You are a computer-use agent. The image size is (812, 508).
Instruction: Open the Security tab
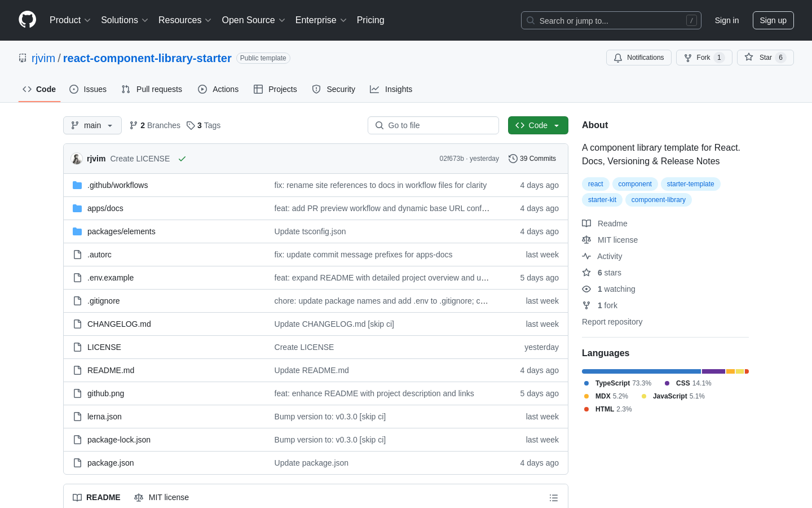334,89
